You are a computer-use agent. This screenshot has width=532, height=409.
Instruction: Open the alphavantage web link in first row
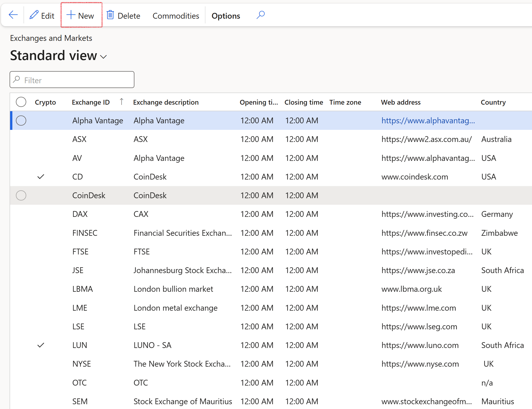428,121
